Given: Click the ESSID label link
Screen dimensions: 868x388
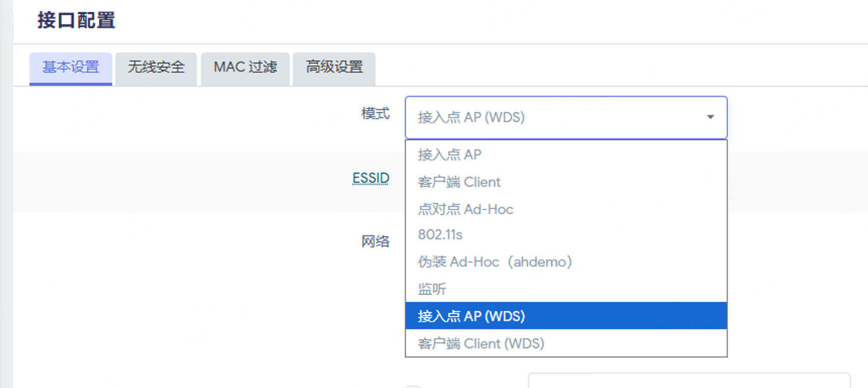Looking at the screenshot, I should [371, 178].
